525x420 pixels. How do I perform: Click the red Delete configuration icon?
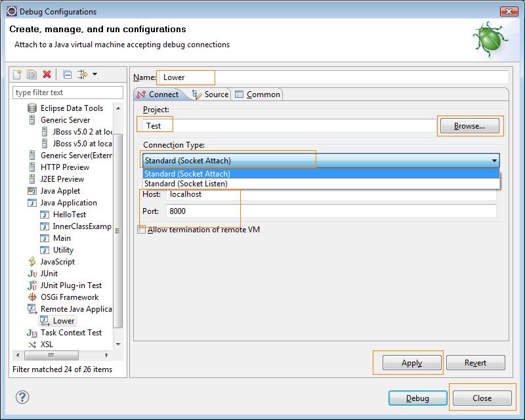[x=46, y=74]
